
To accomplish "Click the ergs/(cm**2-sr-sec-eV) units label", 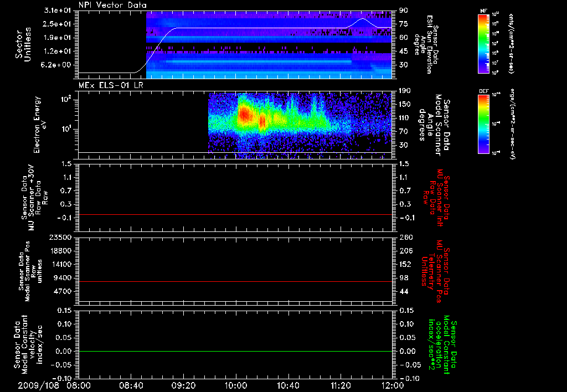I will coord(512,124).
